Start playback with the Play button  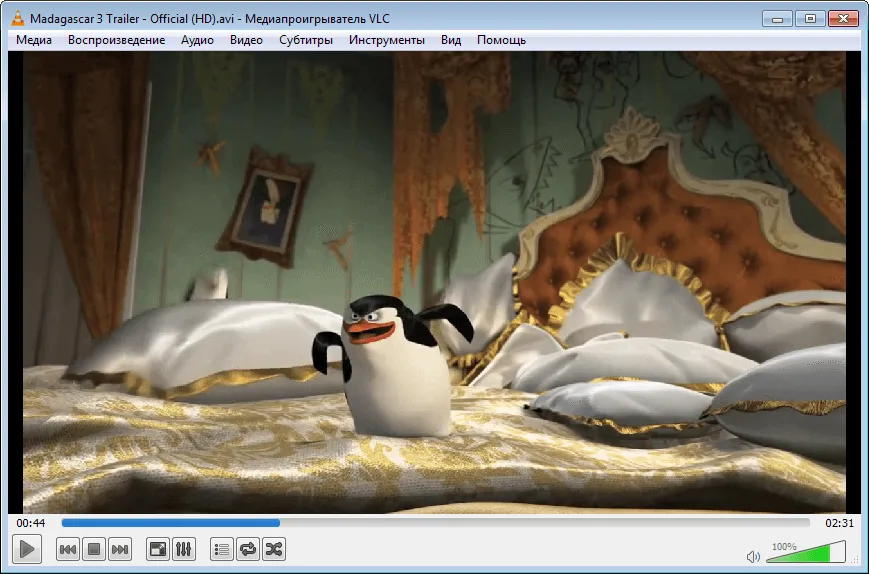point(27,549)
